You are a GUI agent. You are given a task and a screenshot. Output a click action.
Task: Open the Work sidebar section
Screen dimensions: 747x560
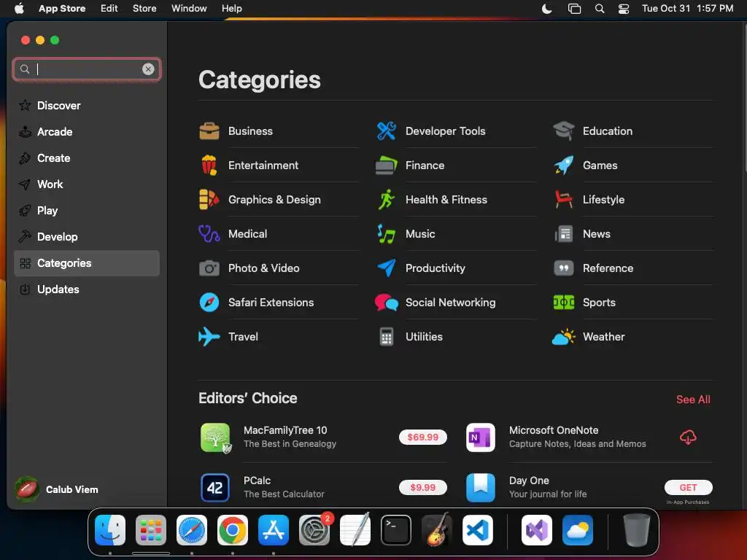pos(87,184)
